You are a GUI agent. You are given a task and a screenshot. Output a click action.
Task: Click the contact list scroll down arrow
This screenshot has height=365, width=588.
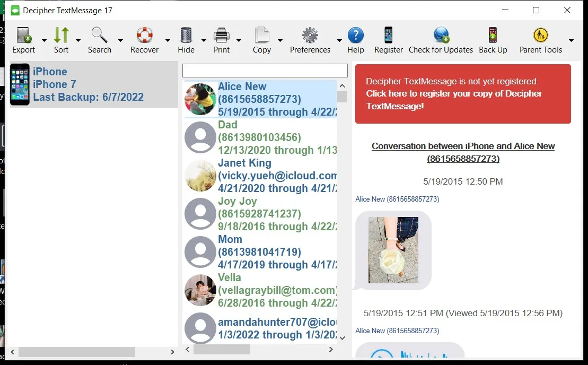[x=342, y=338]
